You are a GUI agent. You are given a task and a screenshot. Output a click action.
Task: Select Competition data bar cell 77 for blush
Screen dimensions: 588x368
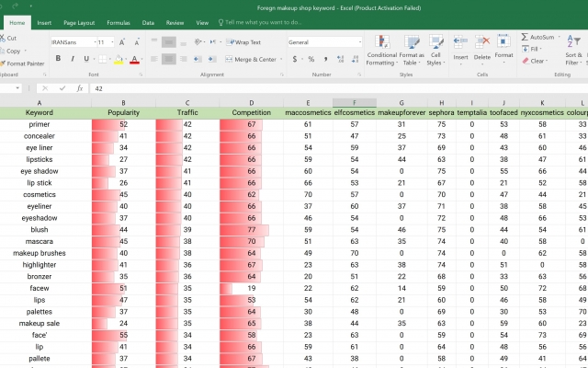[x=251, y=230]
